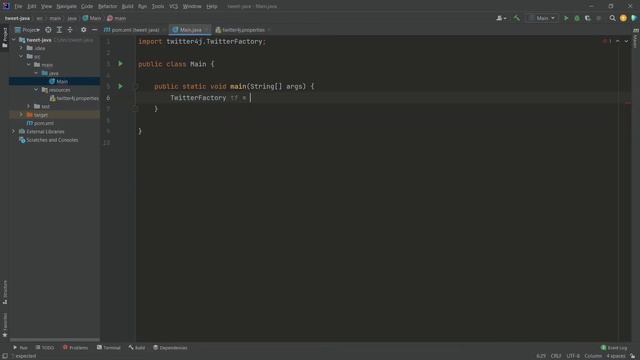The height and width of the screenshot is (360, 640).
Task: Click the Search Everywhere magnifier icon
Action: coord(613,18)
